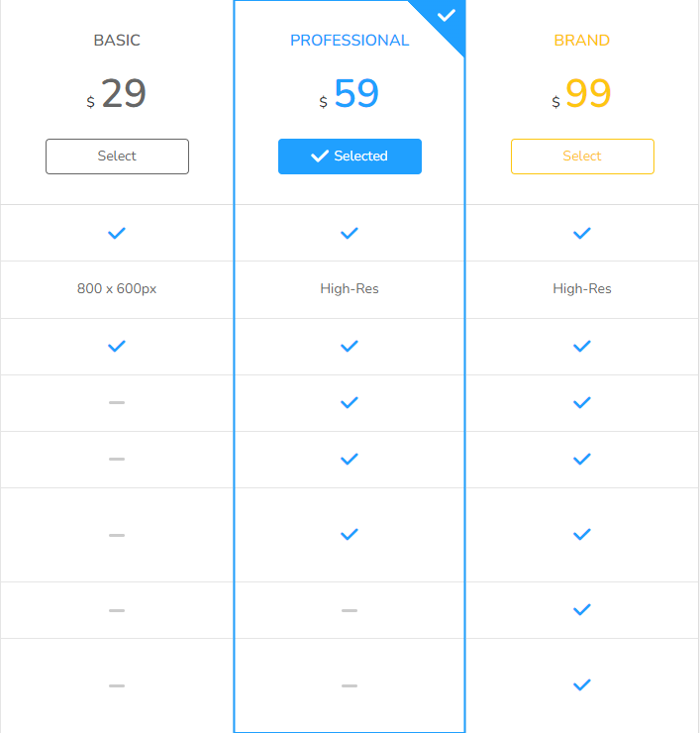Click the Basic column third-row checkmark
This screenshot has height=733, width=700.
click(117, 346)
